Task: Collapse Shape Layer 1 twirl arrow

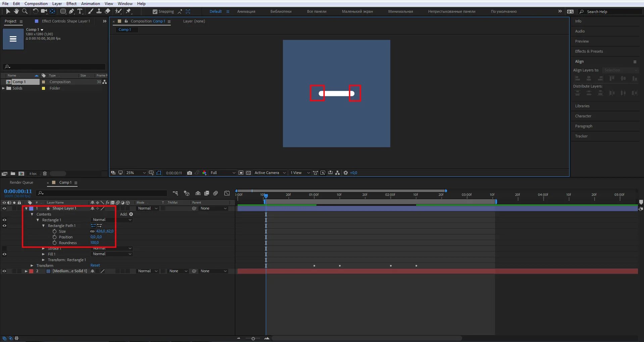Action: tap(26, 209)
